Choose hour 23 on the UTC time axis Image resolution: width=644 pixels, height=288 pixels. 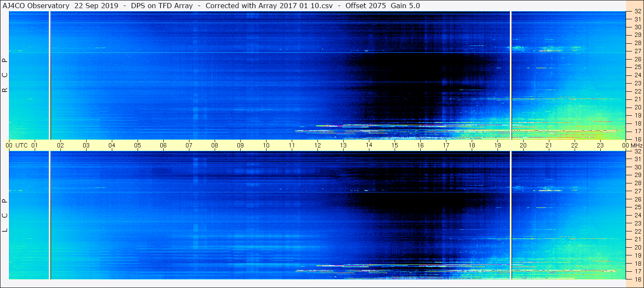pyautogui.click(x=600, y=145)
